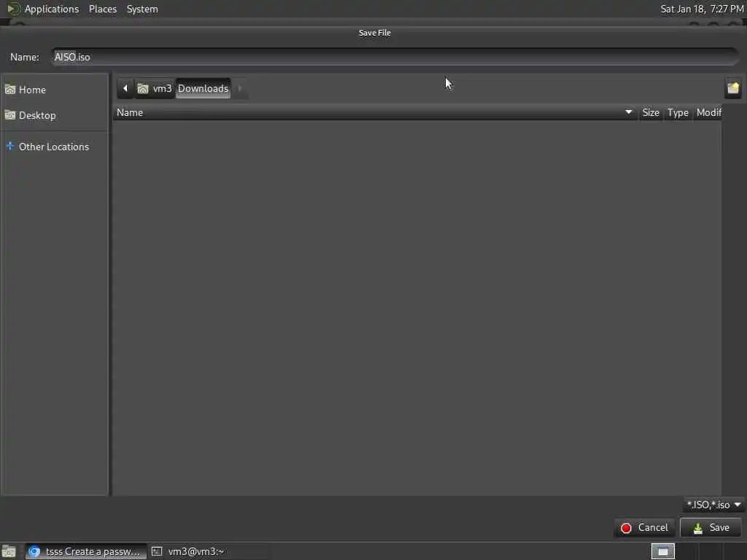747x560 pixels.
Task: Click the Save button
Action: pyautogui.click(x=711, y=528)
